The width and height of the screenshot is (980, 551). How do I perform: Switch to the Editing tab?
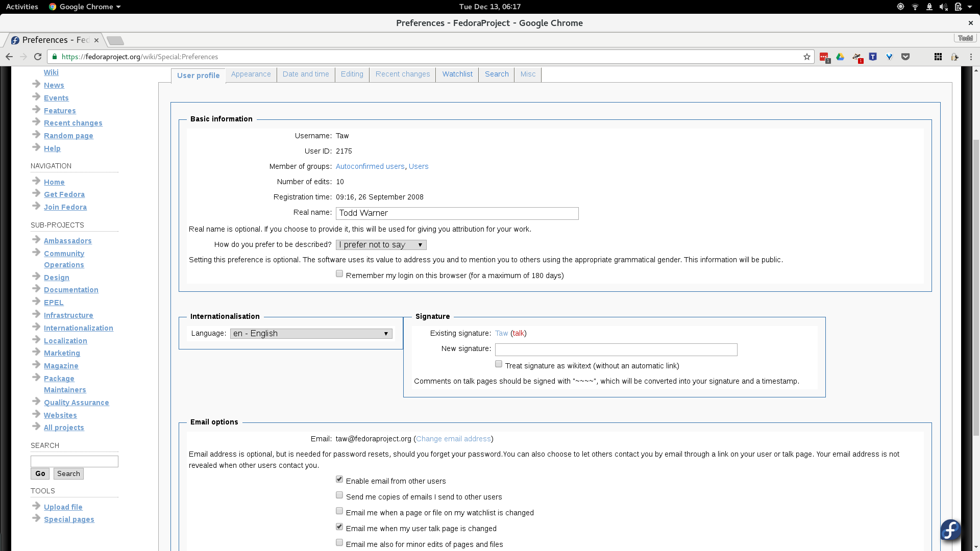[x=352, y=74]
